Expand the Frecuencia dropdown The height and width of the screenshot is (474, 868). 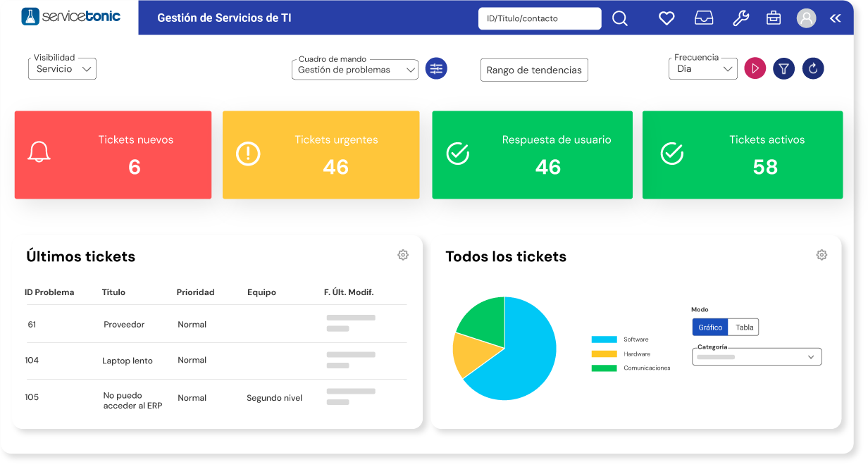point(702,68)
